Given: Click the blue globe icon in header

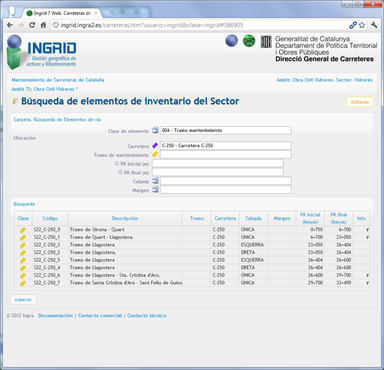Looking at the screenshot, I should [232, 41].
